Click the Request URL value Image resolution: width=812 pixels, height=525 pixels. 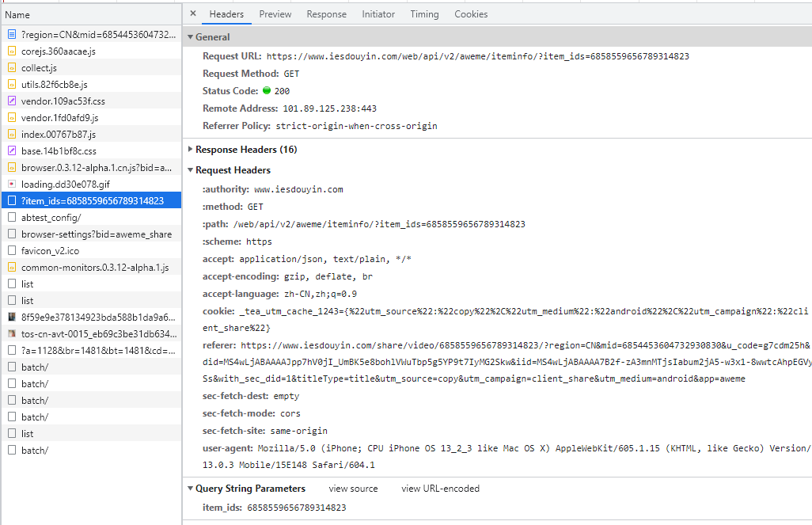[x=477, y=56]
